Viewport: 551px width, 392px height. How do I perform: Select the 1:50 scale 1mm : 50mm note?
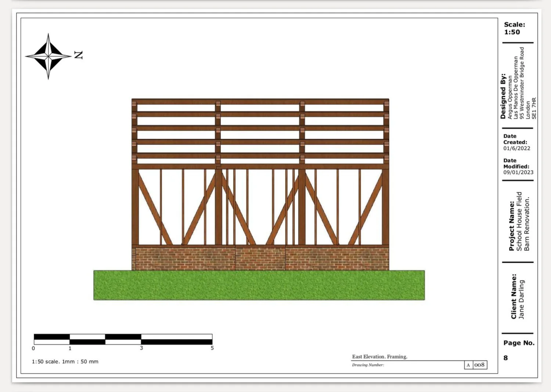[x=65, y=362]
